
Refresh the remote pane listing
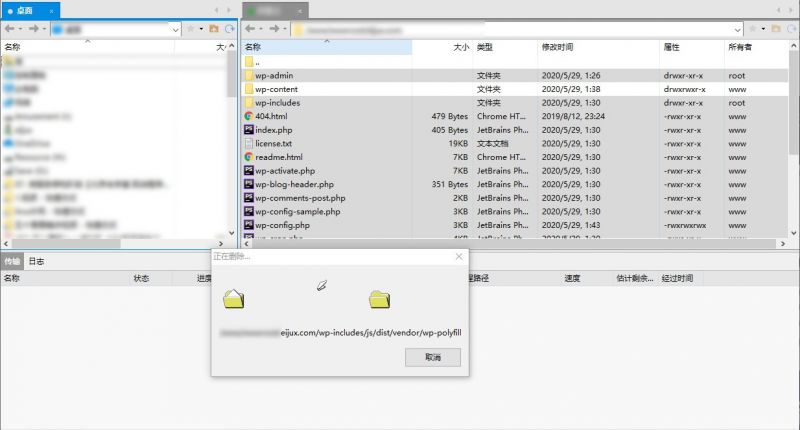pos(792,29)
